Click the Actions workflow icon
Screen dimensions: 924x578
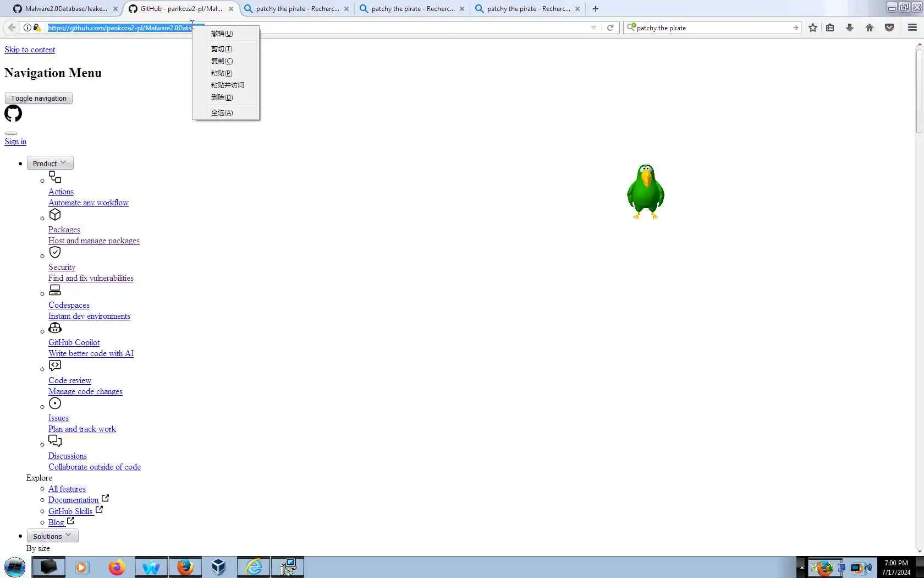pos(55,177)
